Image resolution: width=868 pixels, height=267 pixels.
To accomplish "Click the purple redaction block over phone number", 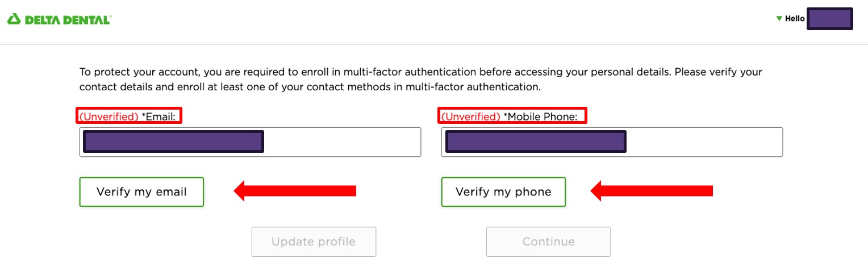I will point(535,142).
